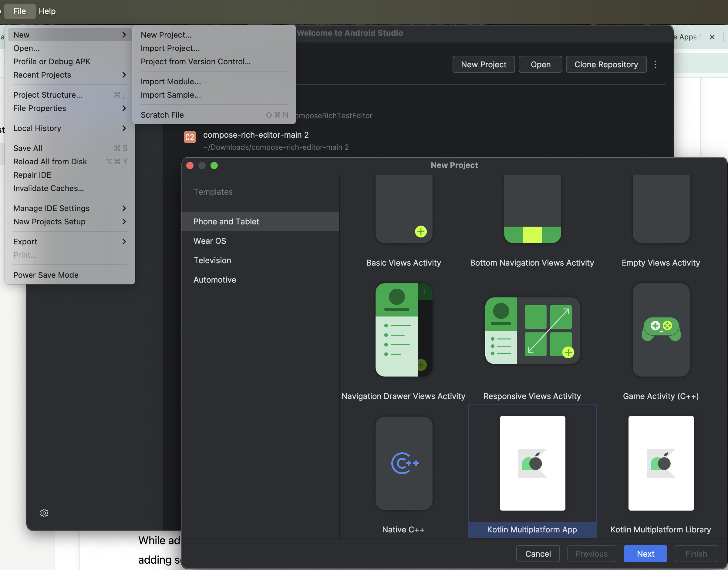The height and width of the screenshot is (570, 728).
Task: Click the Next button
Action: point(645,554)
